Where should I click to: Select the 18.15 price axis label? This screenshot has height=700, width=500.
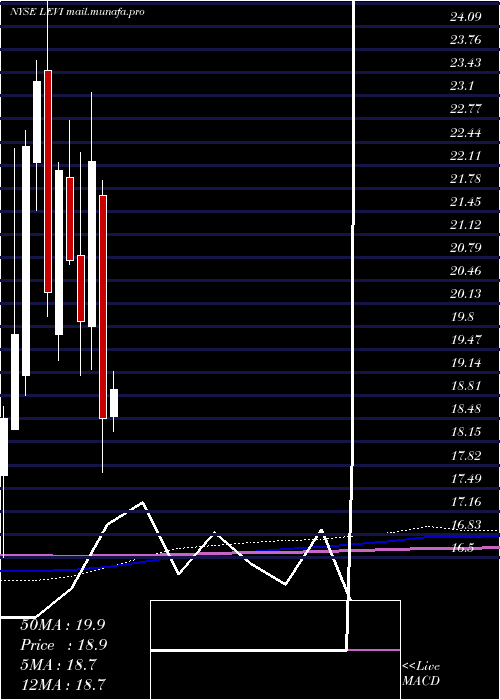[x=466, y=432]
